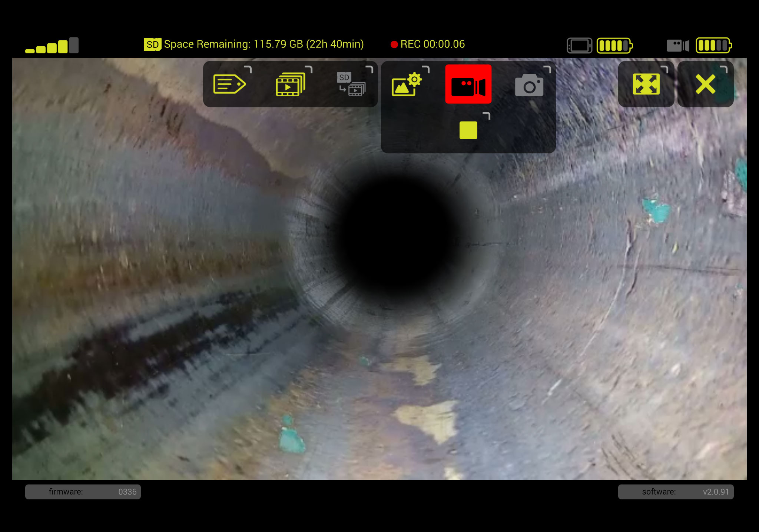Check the camera battery level icon
The width and height of the screenshot is (759, 532).
(713, 45)
